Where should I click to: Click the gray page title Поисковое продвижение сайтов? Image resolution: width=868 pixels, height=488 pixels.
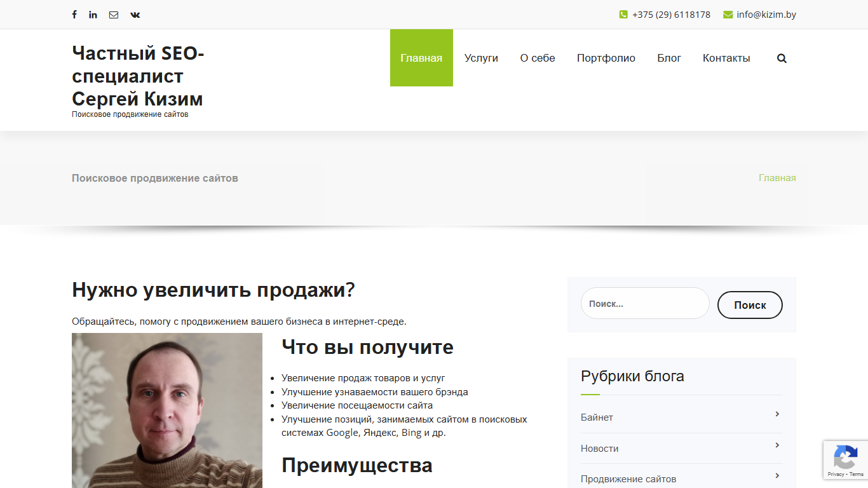(155, 179)
